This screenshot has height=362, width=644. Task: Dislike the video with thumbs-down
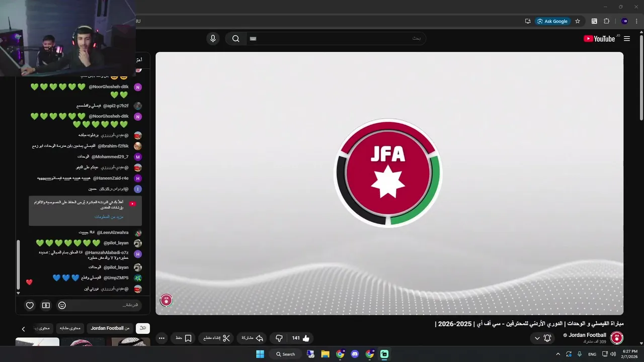point(279,338)
